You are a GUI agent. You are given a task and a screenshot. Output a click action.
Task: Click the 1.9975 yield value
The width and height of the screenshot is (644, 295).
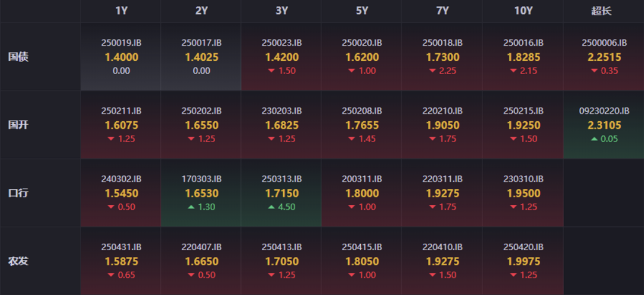click(524, 262)
